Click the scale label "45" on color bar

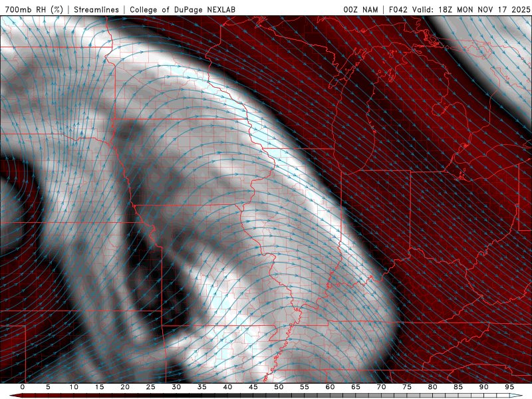click(x=253, y=387)
